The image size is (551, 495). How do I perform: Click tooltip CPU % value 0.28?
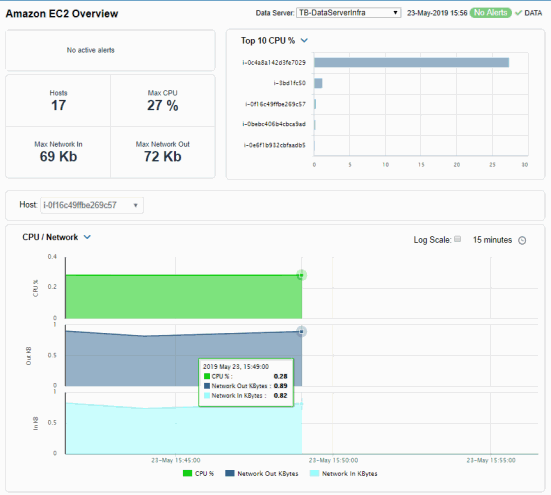(280, 376)
